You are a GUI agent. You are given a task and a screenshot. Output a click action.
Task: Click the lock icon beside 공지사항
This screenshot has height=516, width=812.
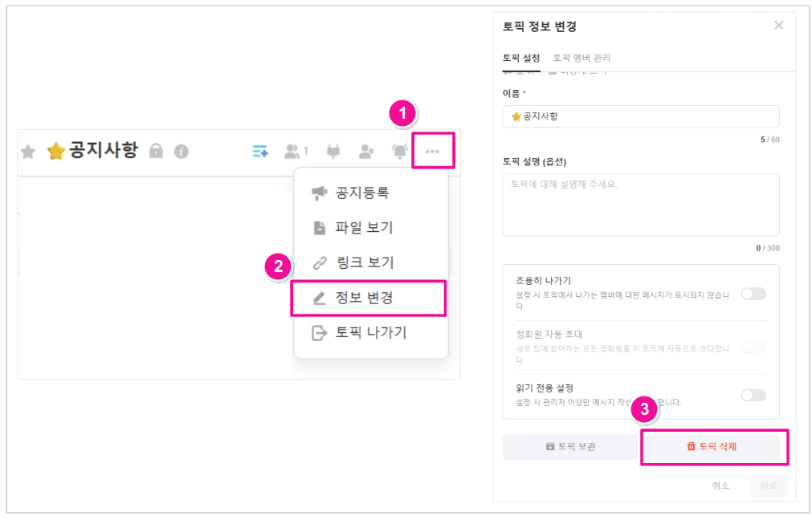(156, 151)
